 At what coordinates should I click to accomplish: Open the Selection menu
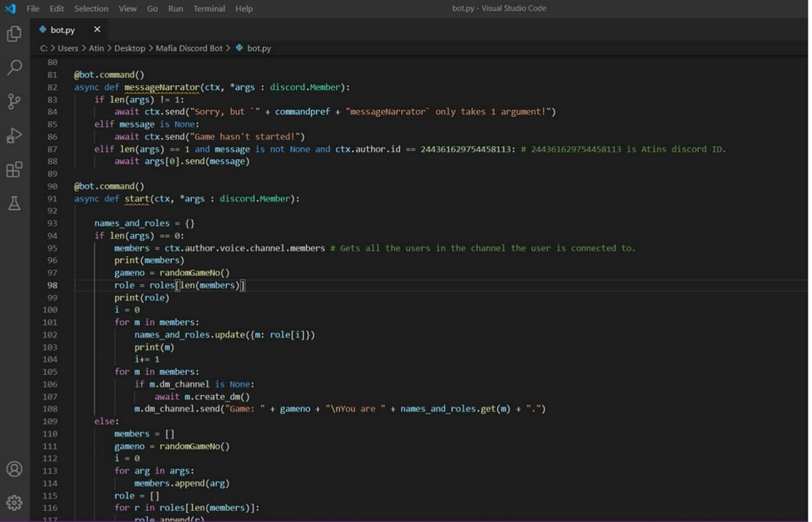[x=91, y=8]
